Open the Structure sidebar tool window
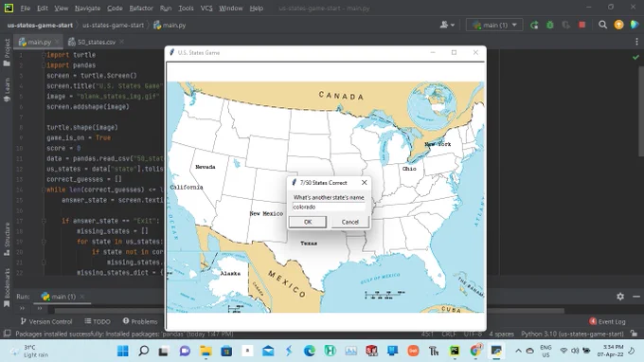The width and height of the screenshot is (644, 362). click(x=7, y=239)
